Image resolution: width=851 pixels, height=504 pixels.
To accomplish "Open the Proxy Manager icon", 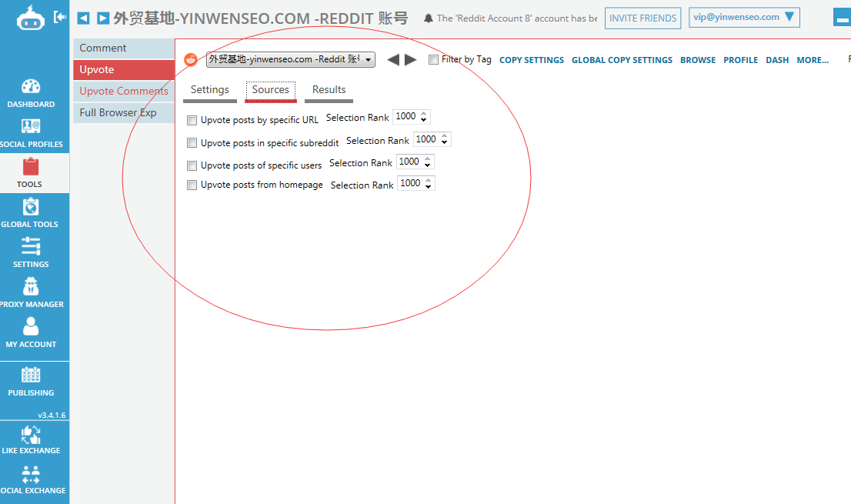I will [31, 288].
